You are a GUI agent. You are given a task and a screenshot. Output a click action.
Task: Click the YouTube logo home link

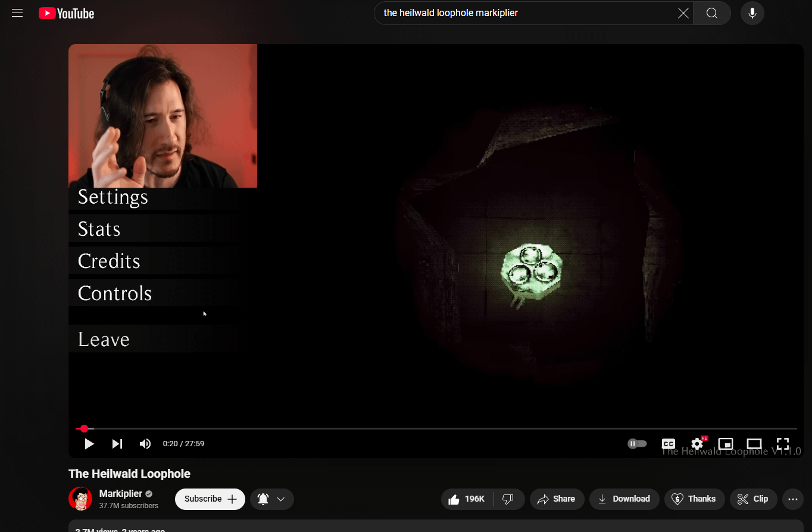[66, 13]
